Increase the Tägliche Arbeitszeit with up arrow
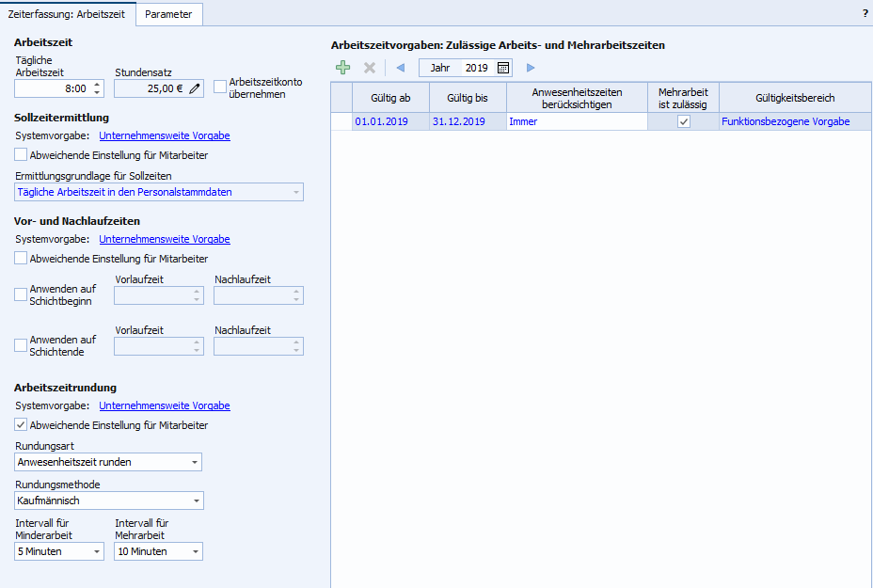Viewport: 873px width, 588px height. [97, 85]
